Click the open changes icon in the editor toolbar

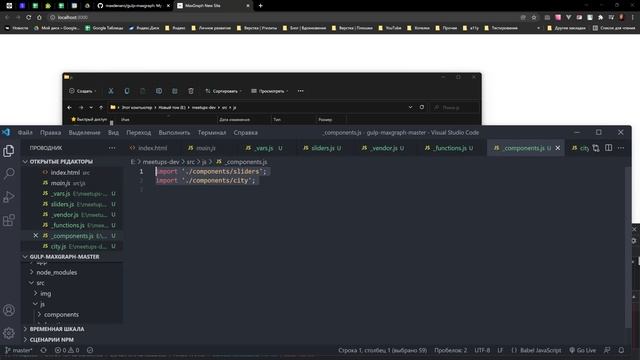[596, 148]
